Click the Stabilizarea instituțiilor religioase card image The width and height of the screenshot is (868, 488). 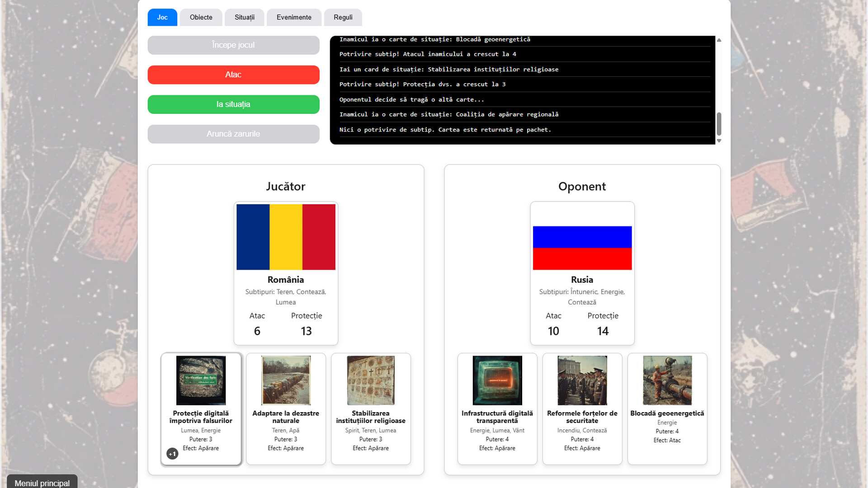371,380
